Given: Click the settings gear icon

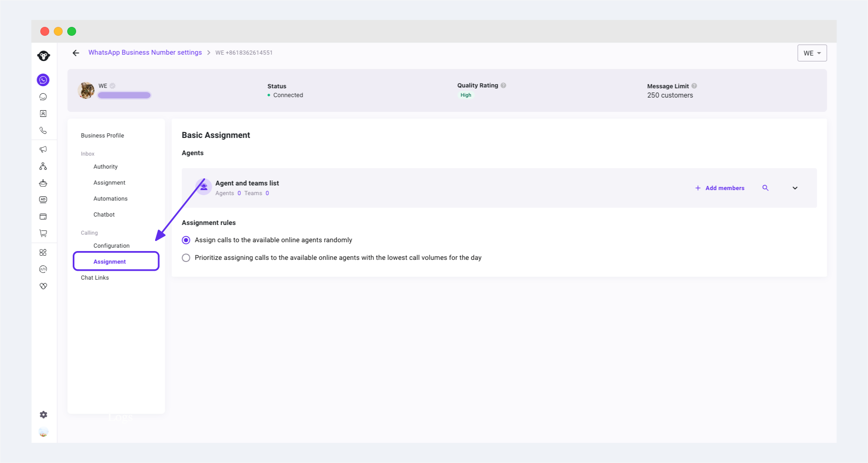Looking at the screenshot, I should tap(43, 415).
